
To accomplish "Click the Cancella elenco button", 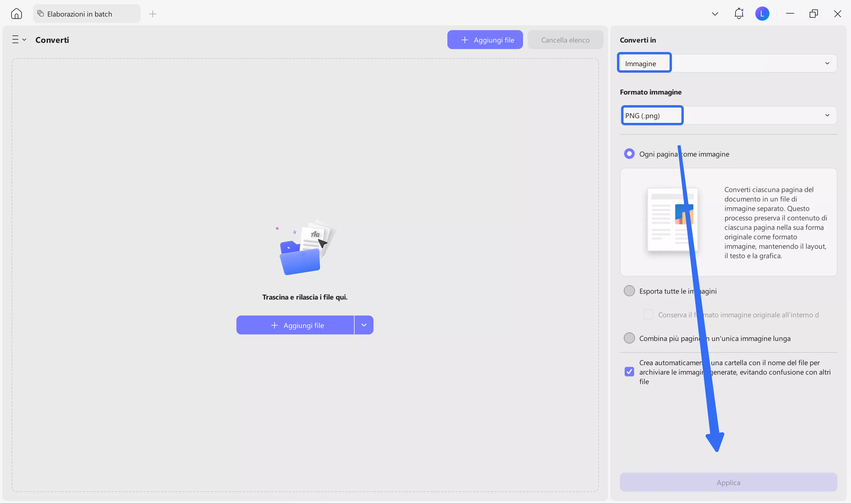I will click(565, 40).
